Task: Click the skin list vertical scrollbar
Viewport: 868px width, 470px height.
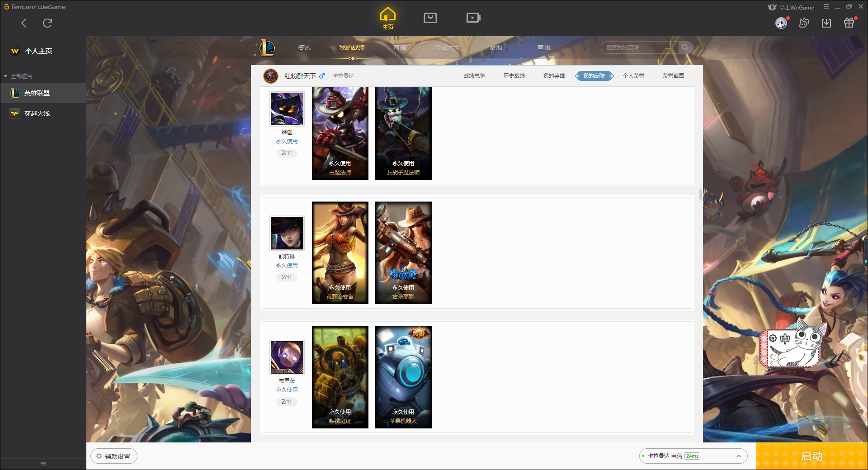Action: point(700,194)
